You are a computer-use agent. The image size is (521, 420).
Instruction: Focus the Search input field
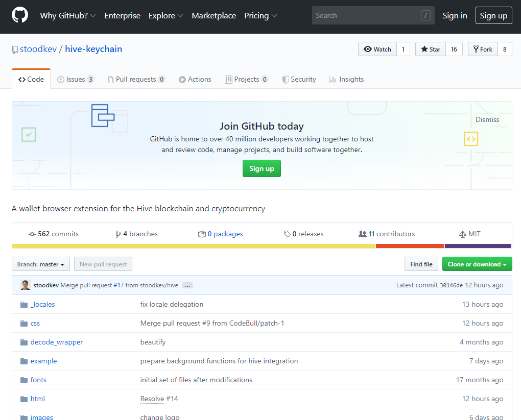(373, 15)
